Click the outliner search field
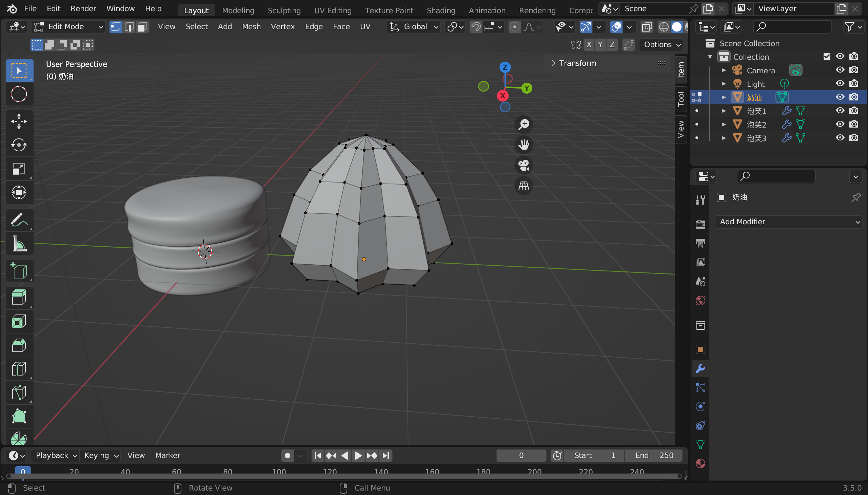 792,26
